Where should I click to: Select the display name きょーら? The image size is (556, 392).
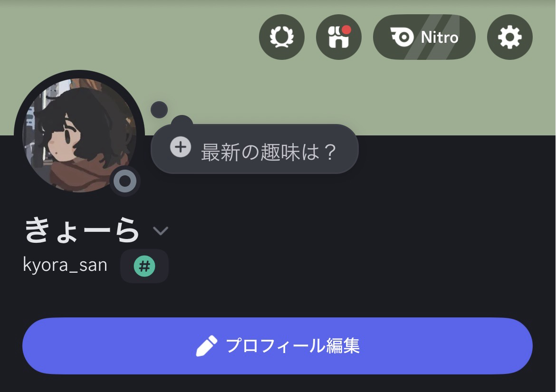point(81,230)
